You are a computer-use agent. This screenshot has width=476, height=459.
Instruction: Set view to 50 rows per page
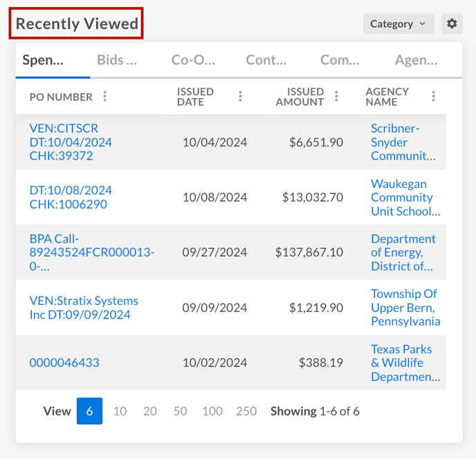point(180,411)
